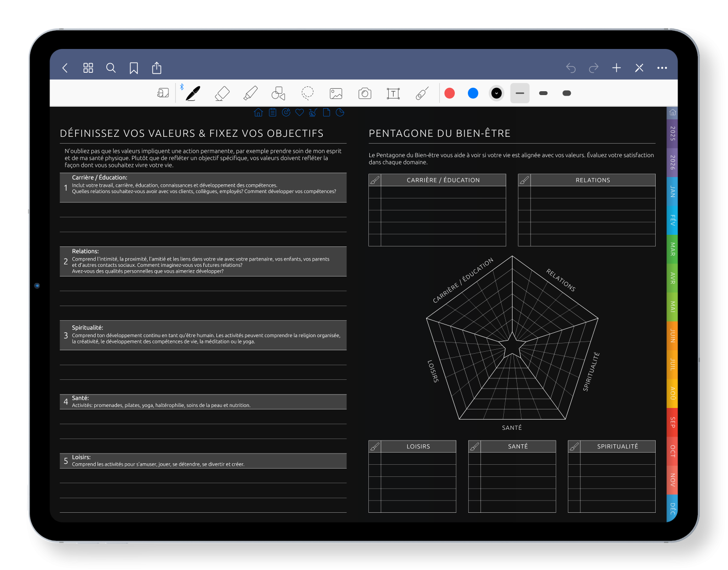728x570 pixels.
Task: Choose the thickest stroke width
Action: pos(566,93)
